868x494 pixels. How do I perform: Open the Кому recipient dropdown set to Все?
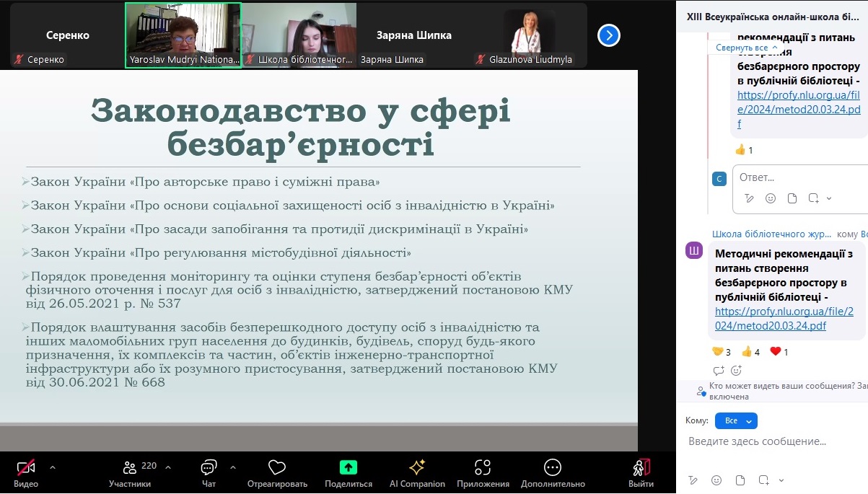point(736,420)
